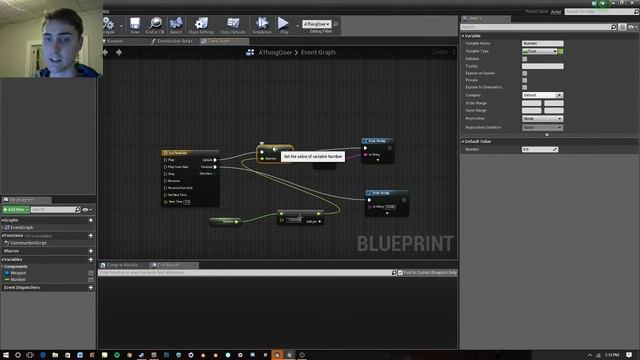Click Weapon variable editable icon
This screenshot has height=360, width=640.
pos(91,273)
